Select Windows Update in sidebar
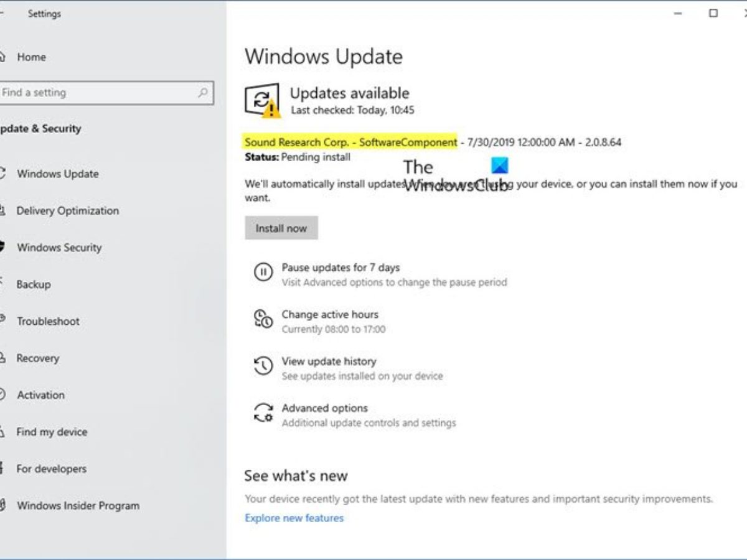Screen dimensions: 747x560 click(x=58, y=174)
